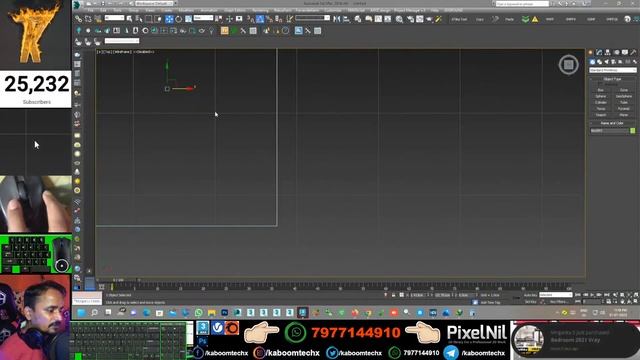This screenshot has height=360, width=640.
Task: Click the Use Pivot Point Center icon
Action: 219,19
